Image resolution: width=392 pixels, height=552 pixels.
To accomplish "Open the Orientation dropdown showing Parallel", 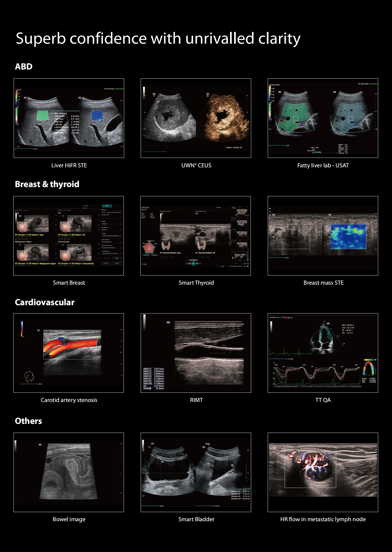I will (x=112, y=230).
